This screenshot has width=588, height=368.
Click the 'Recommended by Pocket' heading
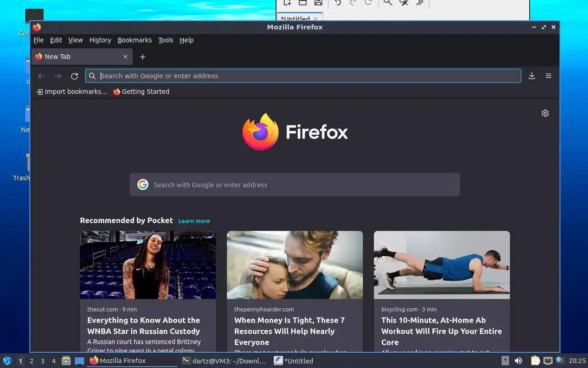click(126, 220)
